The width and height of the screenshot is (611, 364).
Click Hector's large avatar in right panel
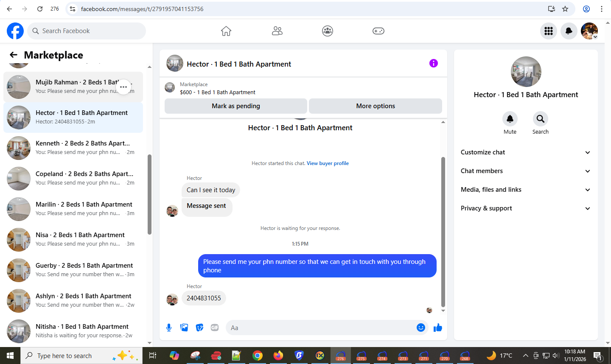(526, 72)
